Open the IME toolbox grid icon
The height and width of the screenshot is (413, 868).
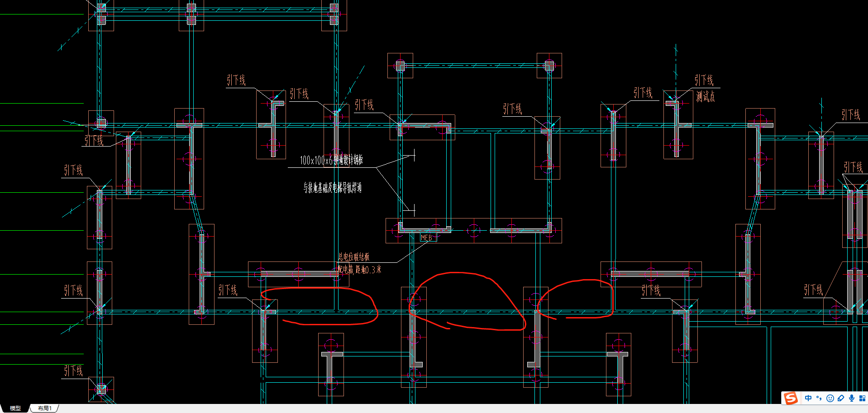click(x=862, y=398)
